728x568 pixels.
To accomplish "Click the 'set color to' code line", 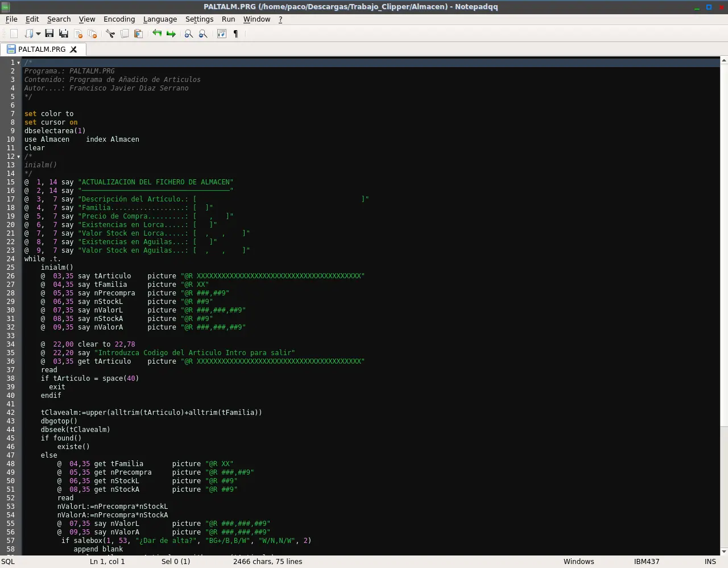I will [49, 114].
